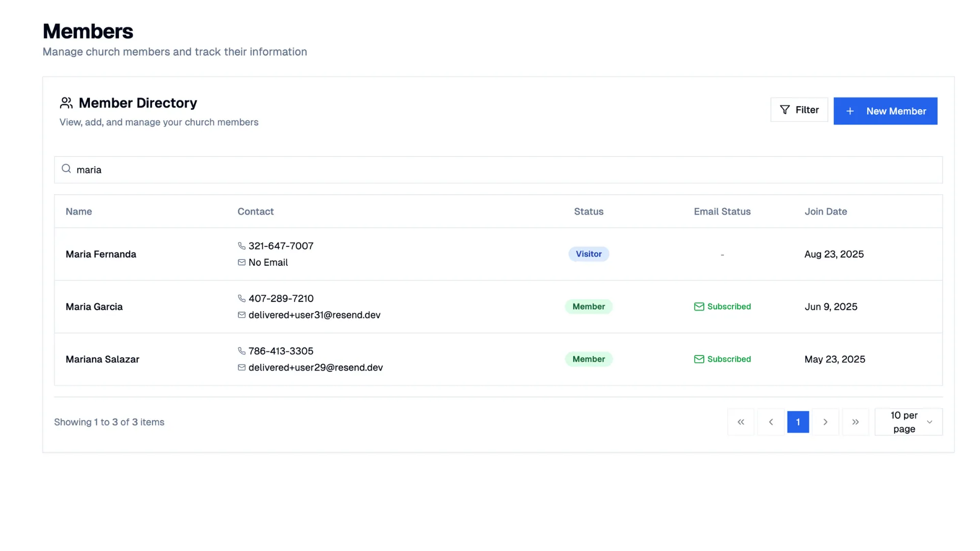Jump to last page with double-chevron icon
Image resolution: width=980 pixels, height=551 pixels.
tap(855, 422)
